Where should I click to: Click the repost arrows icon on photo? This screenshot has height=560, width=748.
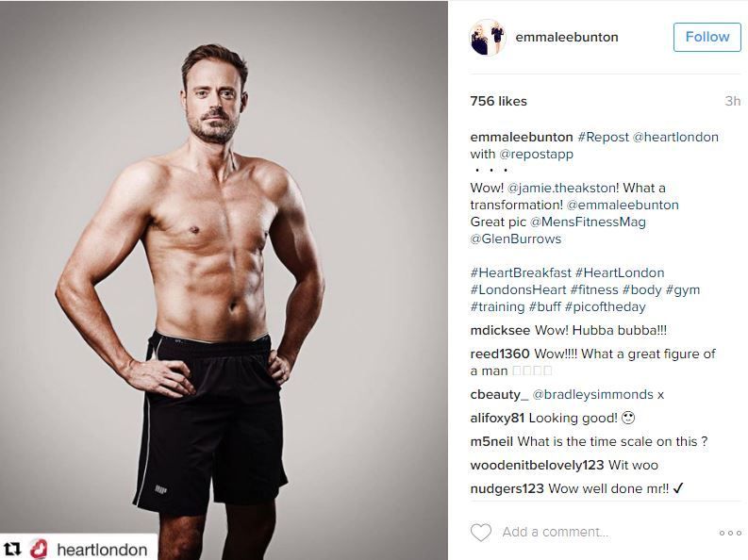point(13,549)
